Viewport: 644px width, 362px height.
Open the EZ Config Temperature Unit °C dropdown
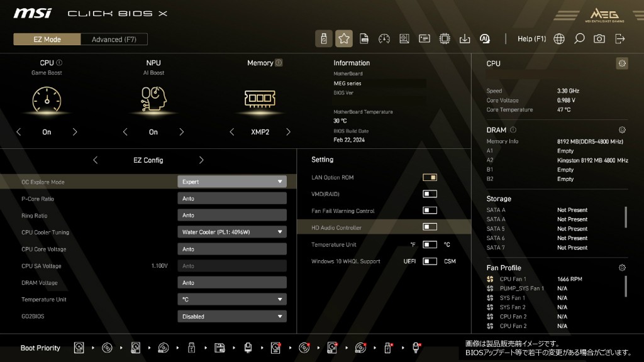232,299
